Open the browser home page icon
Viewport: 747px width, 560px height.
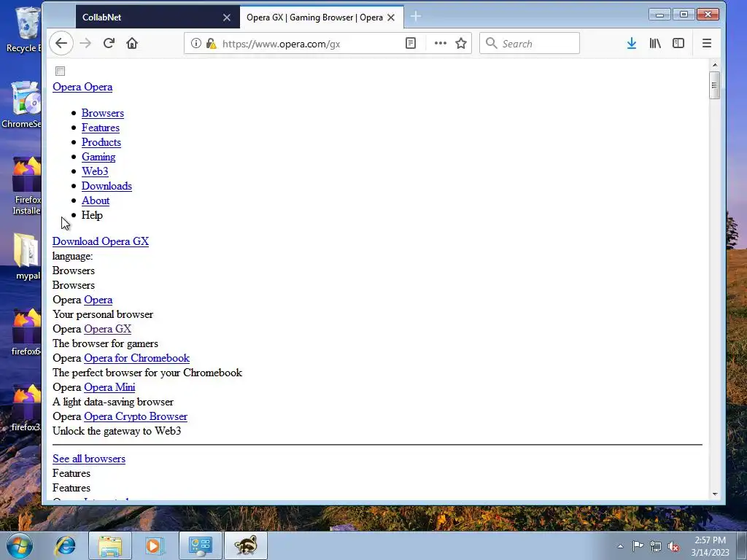pos(132,43)
